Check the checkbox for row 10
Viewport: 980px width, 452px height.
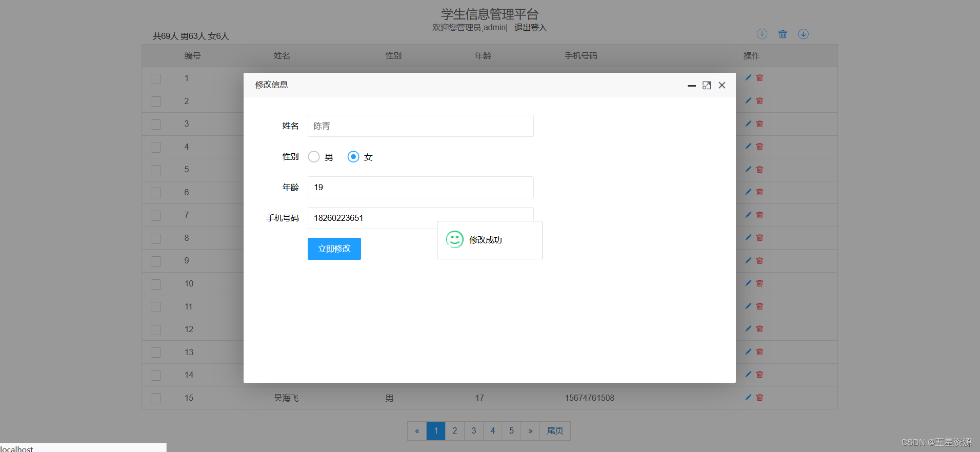(156, 284)
